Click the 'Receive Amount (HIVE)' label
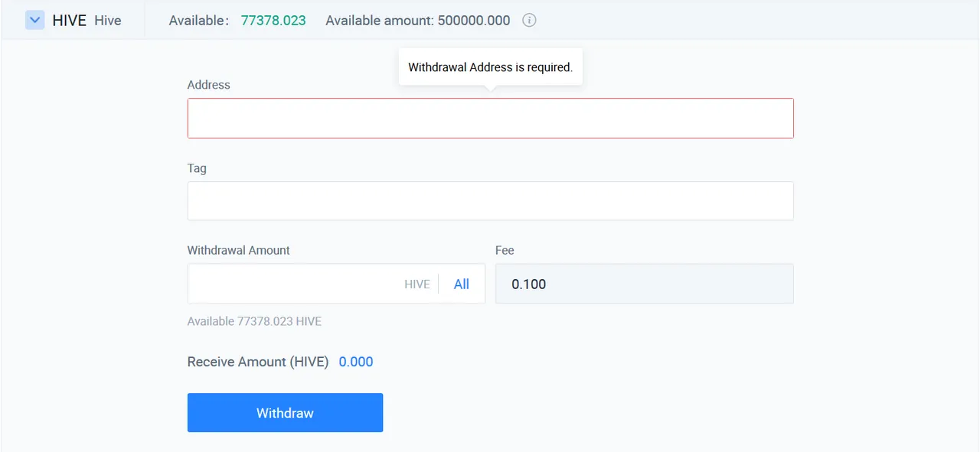The width and height of the screenshot is (980, 452). (x=258, y=362)
